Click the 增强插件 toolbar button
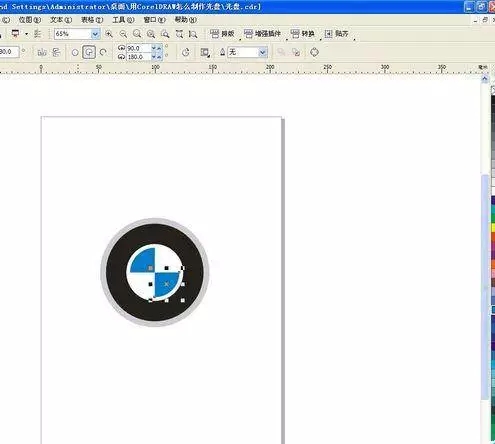495x444 pixels. (262, 34)
